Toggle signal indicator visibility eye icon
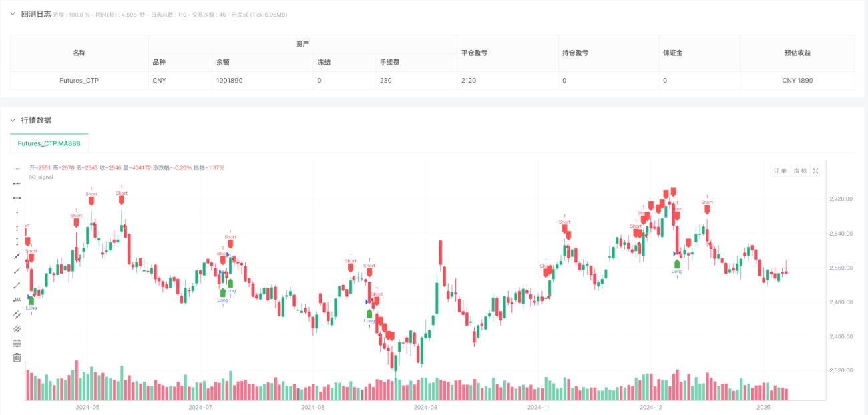 [33, 177]
